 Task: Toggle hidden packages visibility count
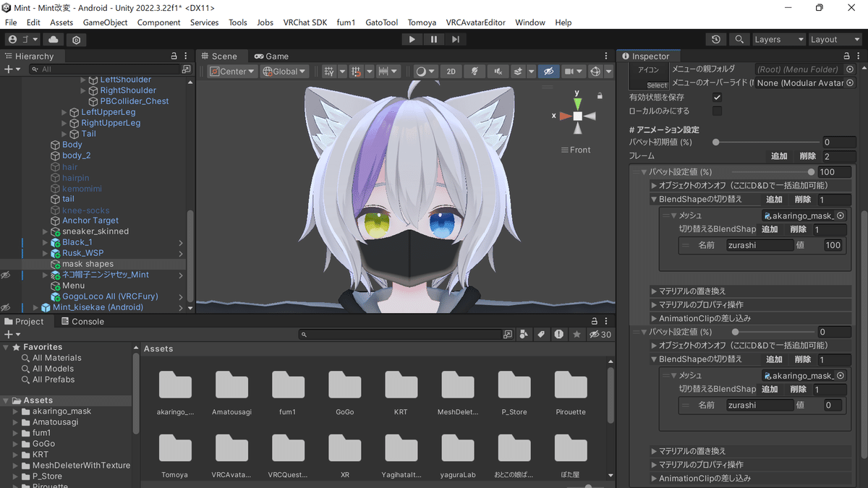[600, 335]
